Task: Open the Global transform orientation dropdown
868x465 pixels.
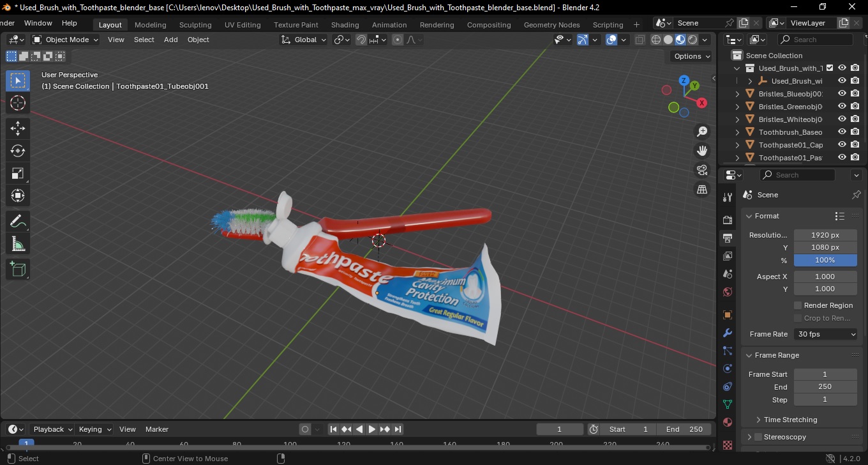Action: point(304,40)
